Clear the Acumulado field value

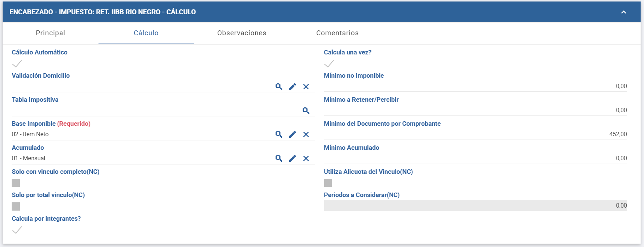[306, 158]
